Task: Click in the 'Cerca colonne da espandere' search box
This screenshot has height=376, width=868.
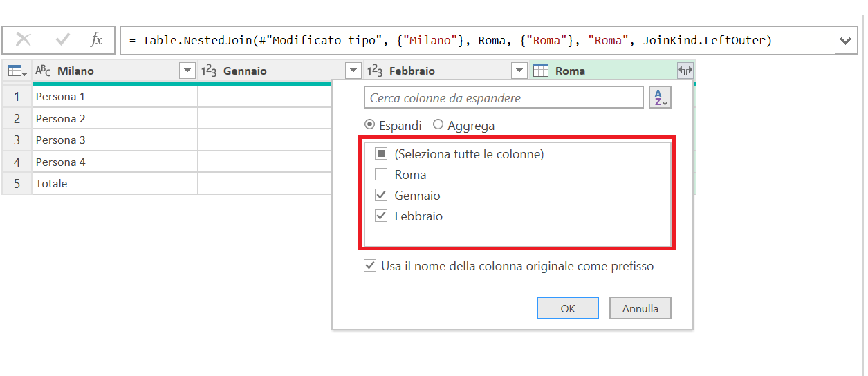Action: pos(504,98)
